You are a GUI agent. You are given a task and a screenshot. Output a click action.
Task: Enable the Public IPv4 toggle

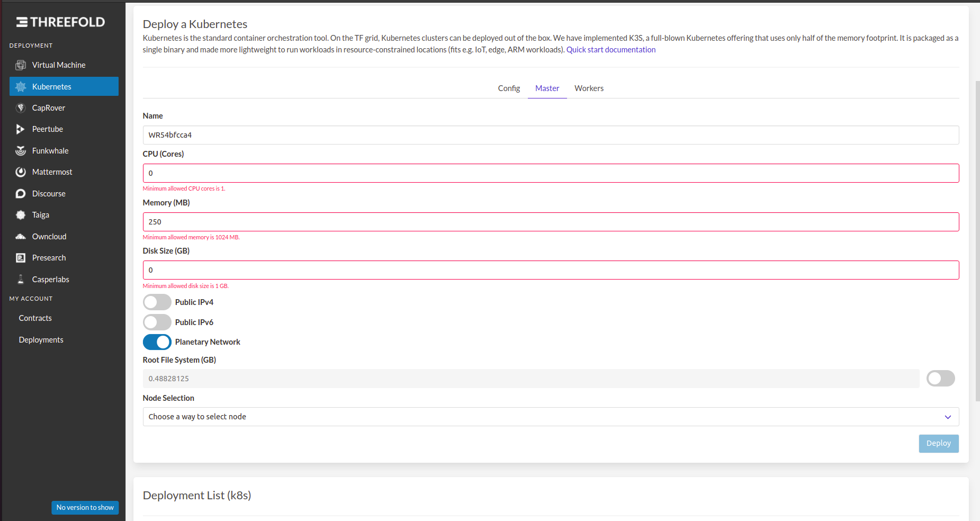tap(157, 302)
